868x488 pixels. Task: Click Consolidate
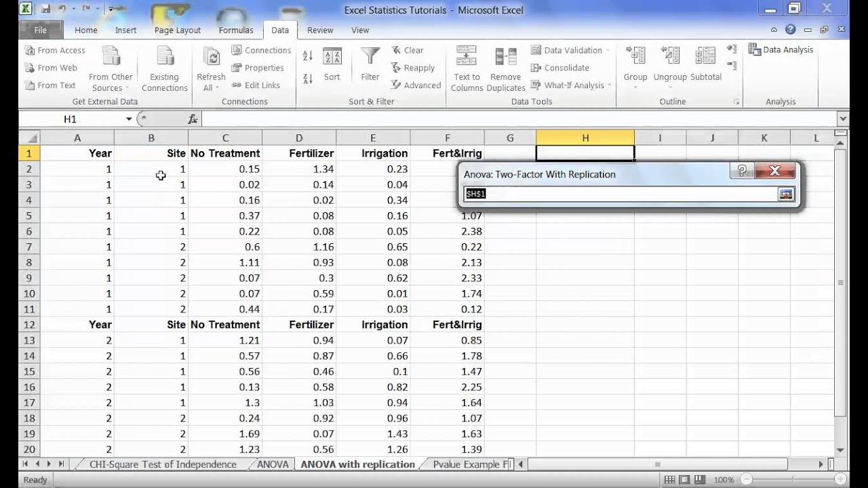(x=560, y=68)
